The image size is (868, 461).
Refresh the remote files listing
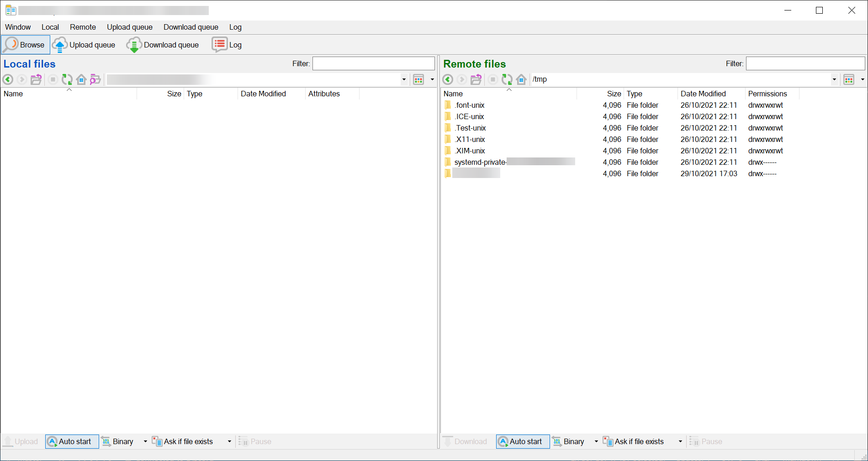click(507, 79)
